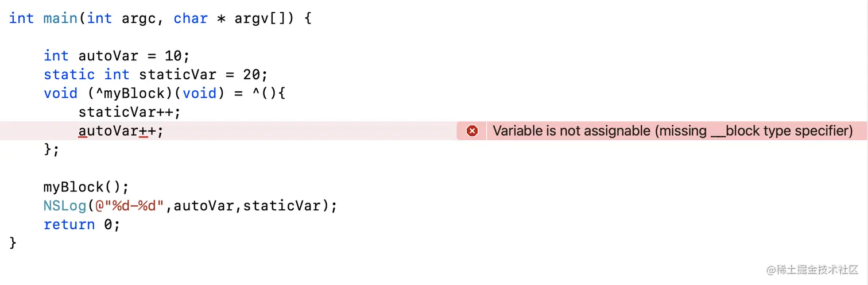Place cursor on 'int autoVar = 10' line

click(x=117, y=56)
